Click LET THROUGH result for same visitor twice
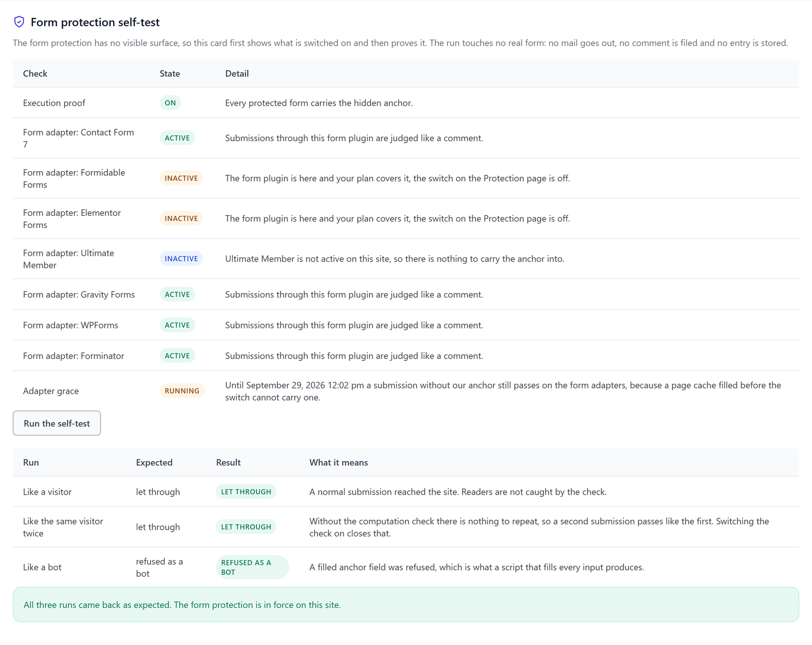The image size is (812, 645). (x=246, y=527)
